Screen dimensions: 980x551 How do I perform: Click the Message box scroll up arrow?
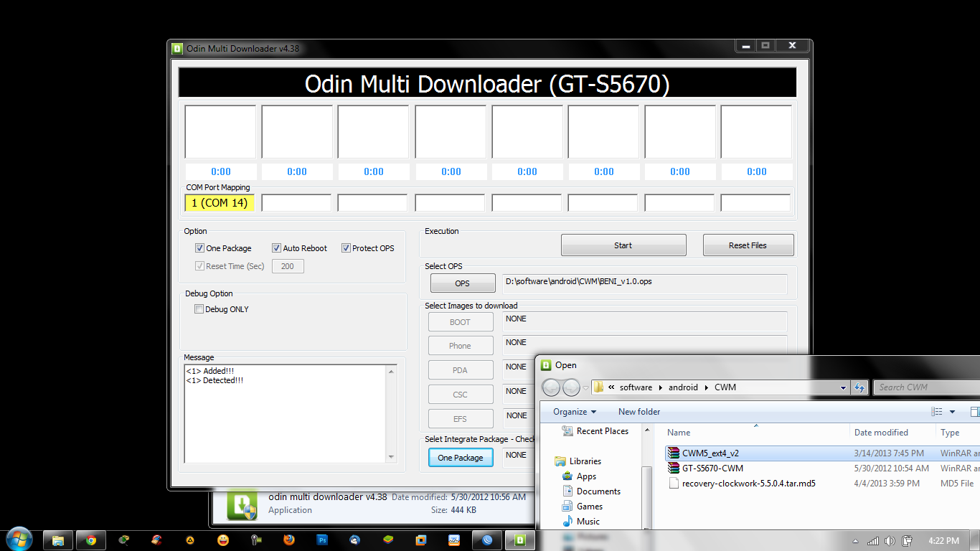pos(392,371)
